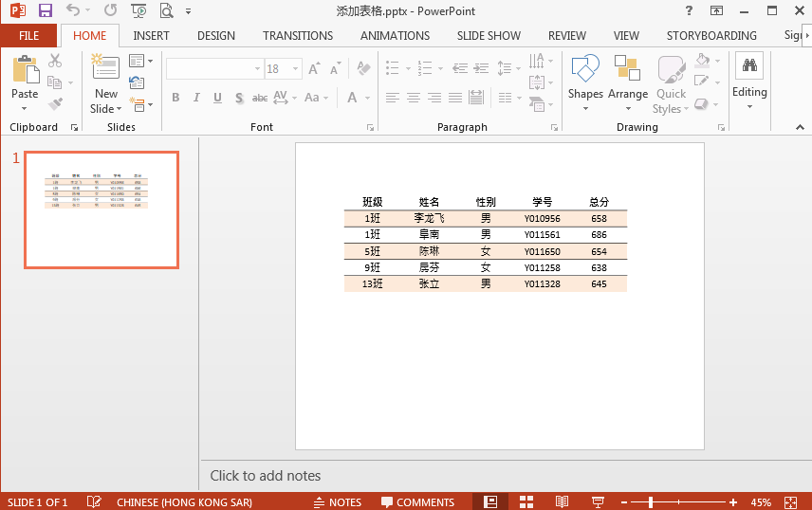Switch to Slide Sorter view in status bar

click(526, 501)
